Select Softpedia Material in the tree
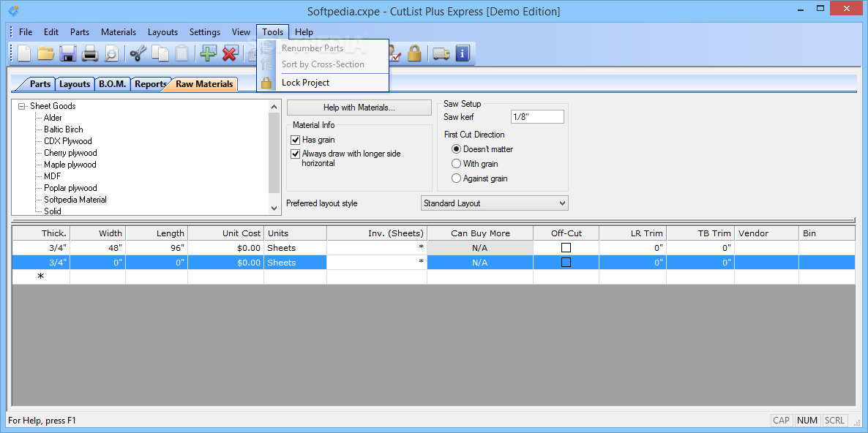Viewport: 868px width, 433px height. click(75, 200)
